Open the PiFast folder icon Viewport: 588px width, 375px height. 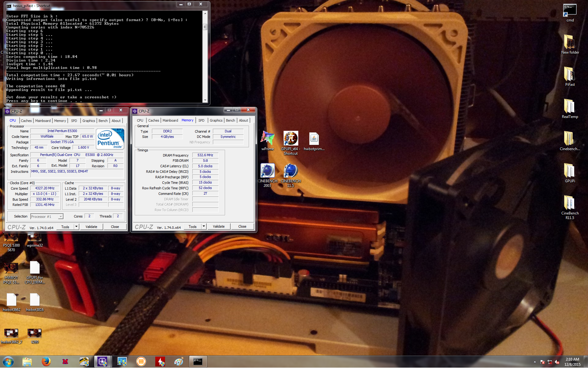tap(570, 77)
